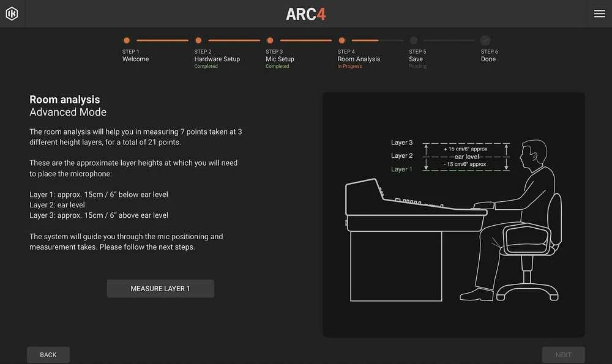Open the Hardware Setup step label
Image resolution: width=612 pixels, height=364 pixels.
click(x=217, y=59)
